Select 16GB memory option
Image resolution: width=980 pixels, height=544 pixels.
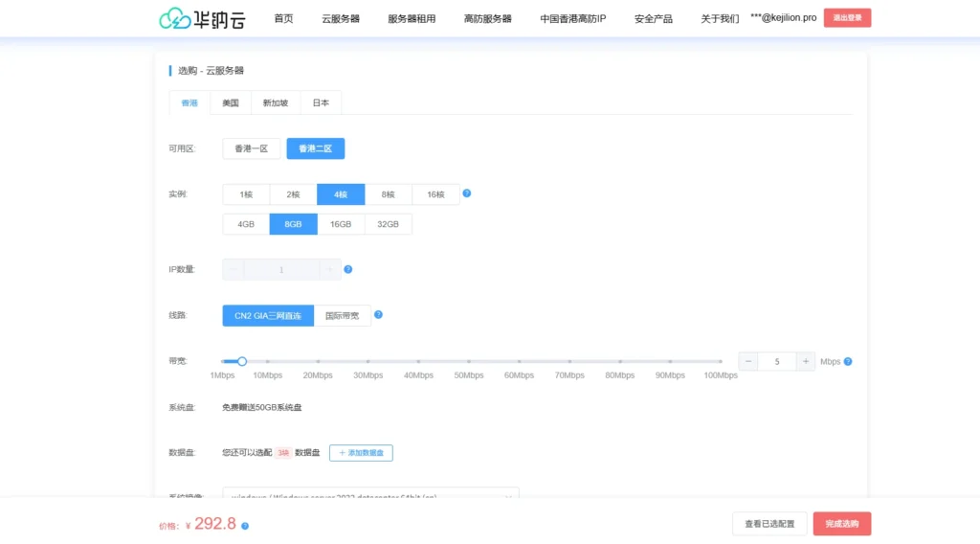pos(341,224)
